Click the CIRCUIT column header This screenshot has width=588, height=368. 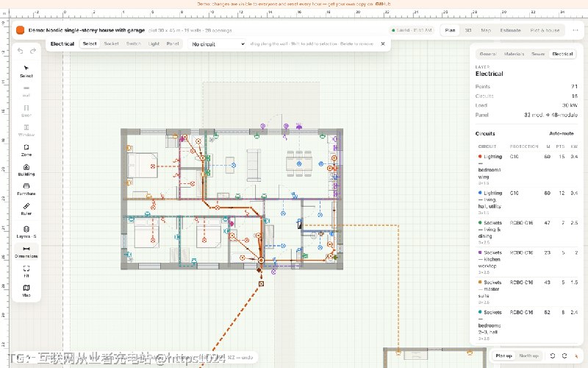487,146
